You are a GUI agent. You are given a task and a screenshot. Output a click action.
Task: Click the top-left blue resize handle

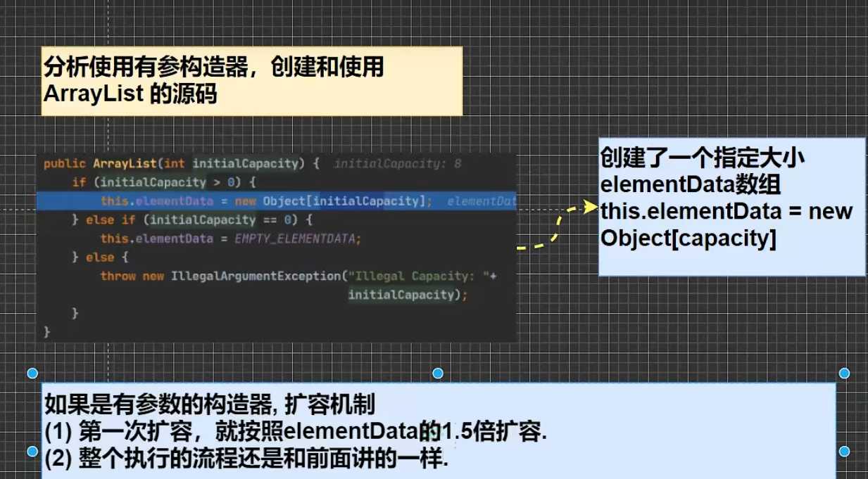click(32, 373)
